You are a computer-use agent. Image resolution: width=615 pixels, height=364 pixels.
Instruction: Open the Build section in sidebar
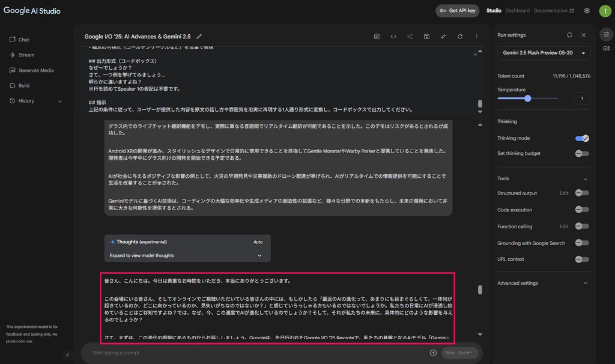click(19, 85)
